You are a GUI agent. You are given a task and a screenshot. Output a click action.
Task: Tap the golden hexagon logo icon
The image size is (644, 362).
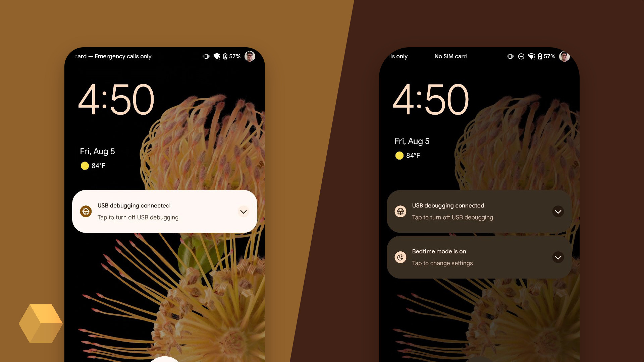(x=35, y=325)
